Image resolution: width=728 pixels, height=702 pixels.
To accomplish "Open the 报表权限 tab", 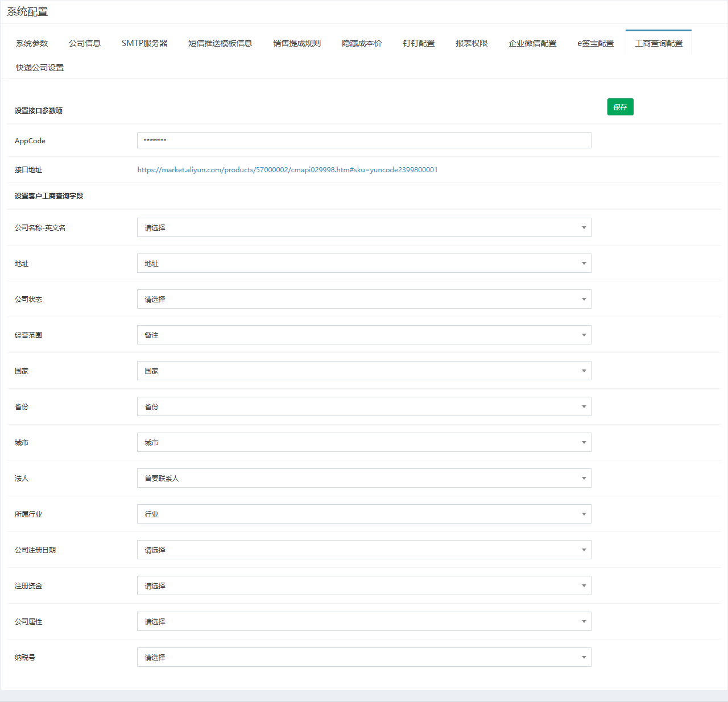I will pos(471,43).
